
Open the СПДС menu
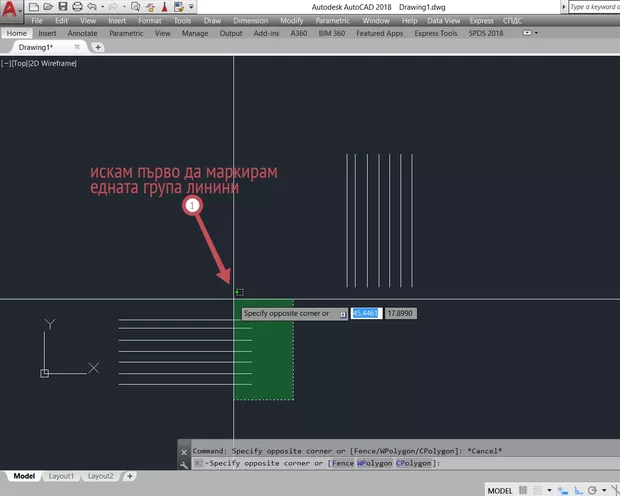click(x=512, y=21)
